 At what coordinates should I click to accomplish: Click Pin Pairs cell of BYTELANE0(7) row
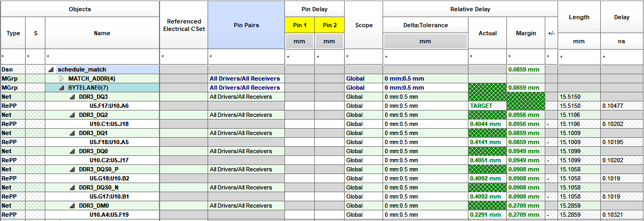(x=246, y=88)
